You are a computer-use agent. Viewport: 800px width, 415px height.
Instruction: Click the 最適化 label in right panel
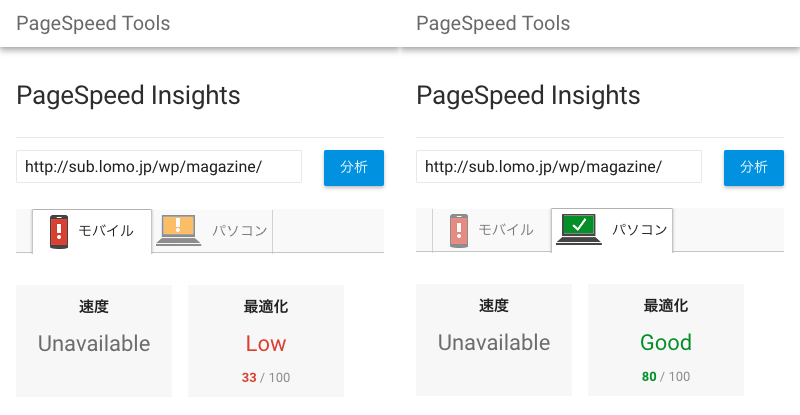[x=666, y=305]
